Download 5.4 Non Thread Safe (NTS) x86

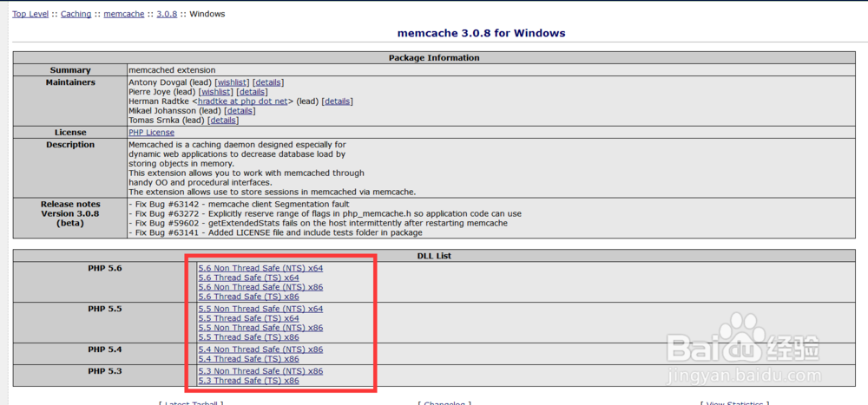[260, 349]
